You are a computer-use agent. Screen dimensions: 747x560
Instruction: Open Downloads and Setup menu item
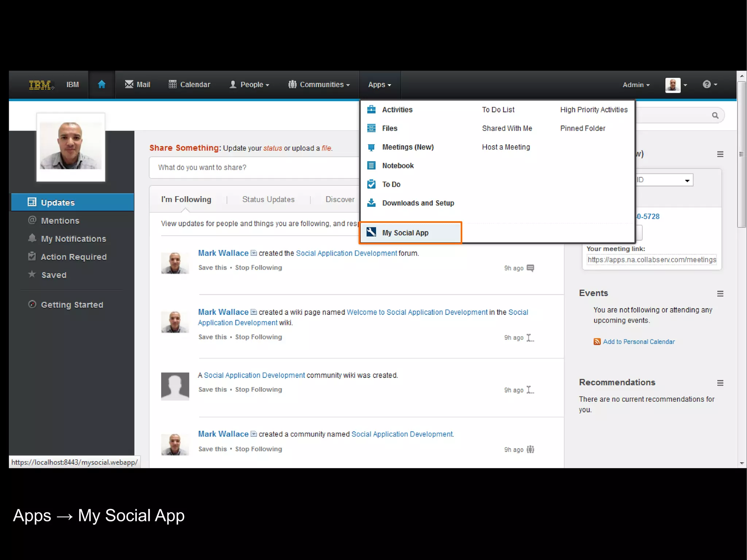click(x=418, y=203)
